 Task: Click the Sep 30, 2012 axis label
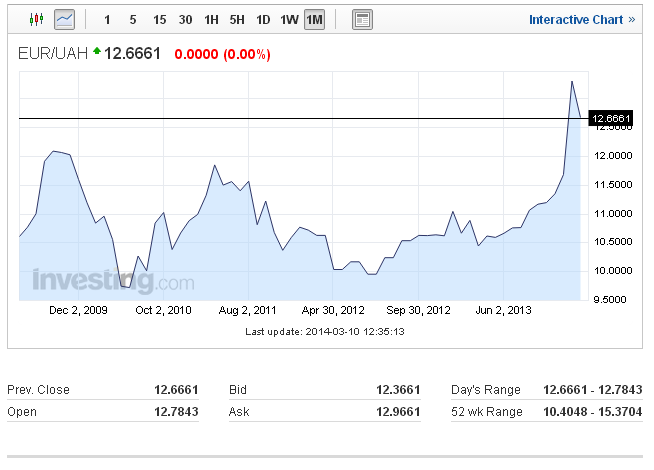point(418,310)
